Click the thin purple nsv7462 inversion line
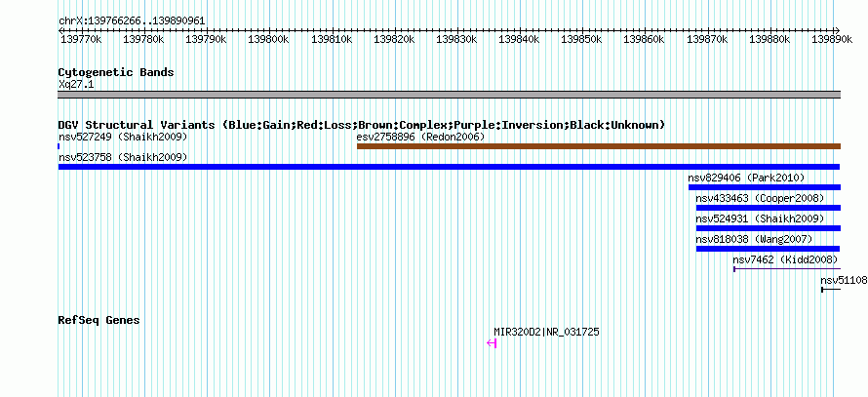 787,269
